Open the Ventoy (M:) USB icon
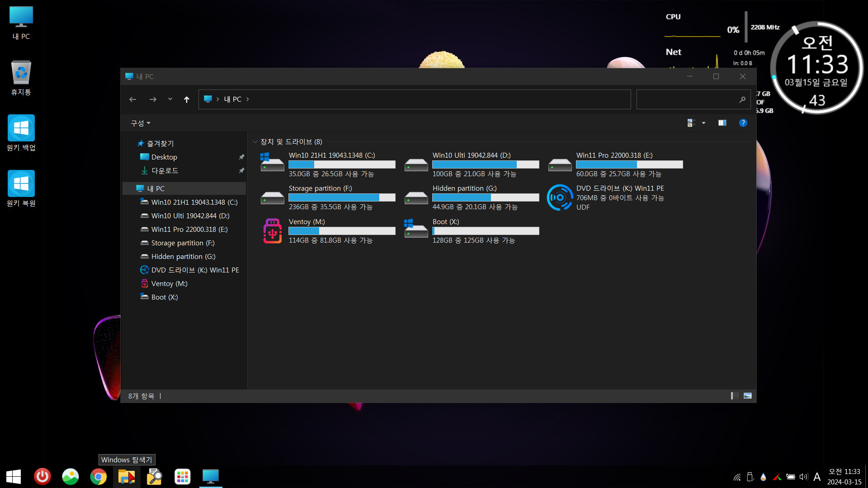 (272, 230)
